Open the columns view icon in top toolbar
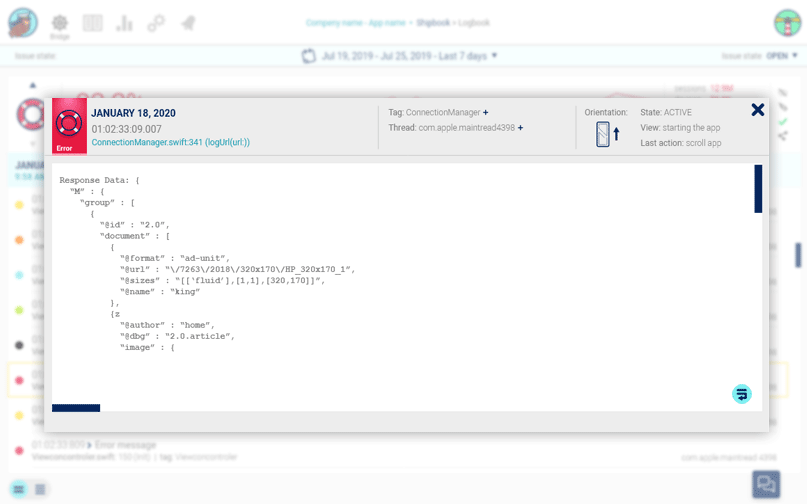 pos(93,23)
